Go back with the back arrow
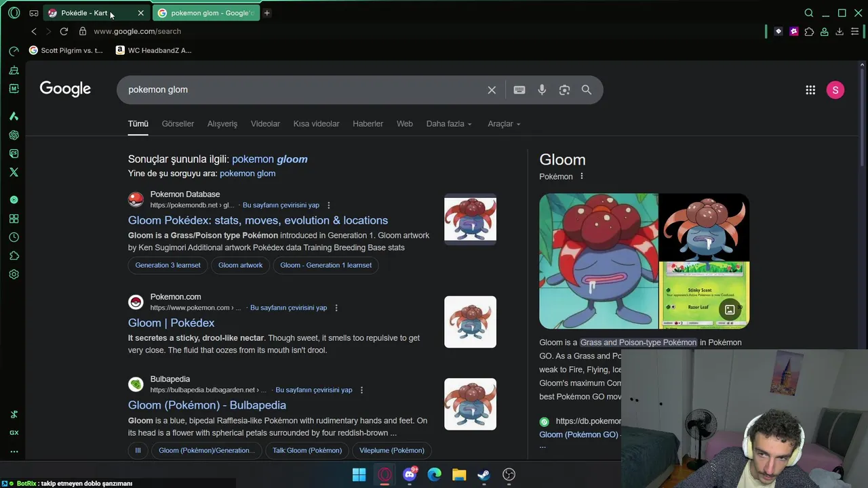The height and width of the screenshot is (488, 868). (x=34, y=31)
